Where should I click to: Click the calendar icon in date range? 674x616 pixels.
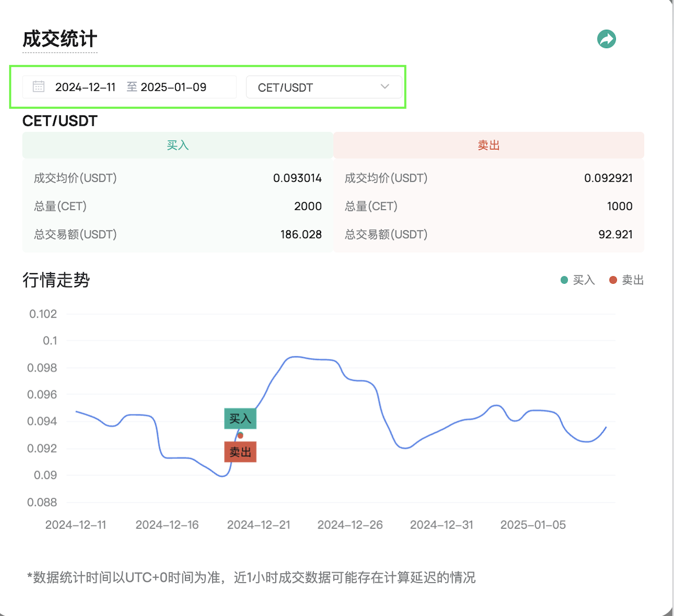38,87
